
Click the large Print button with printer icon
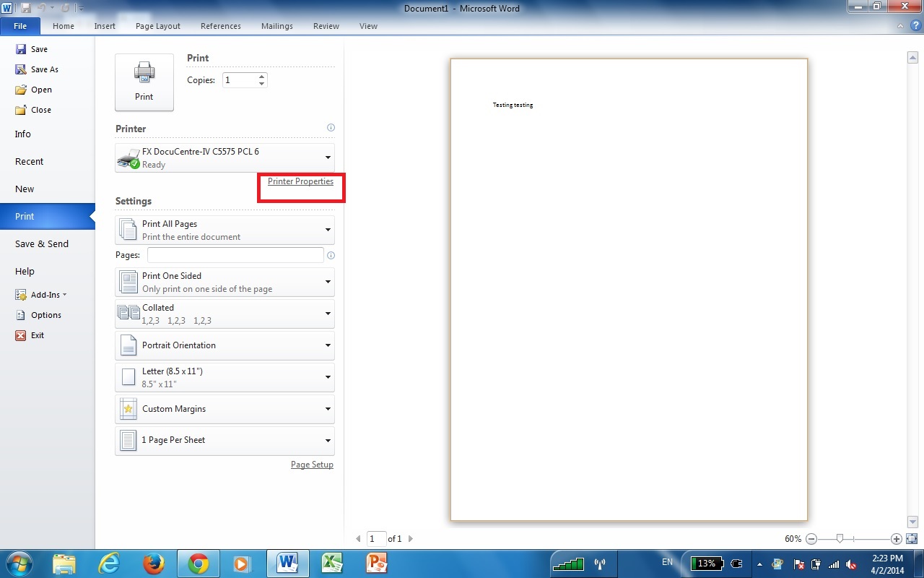click(144, 82)
